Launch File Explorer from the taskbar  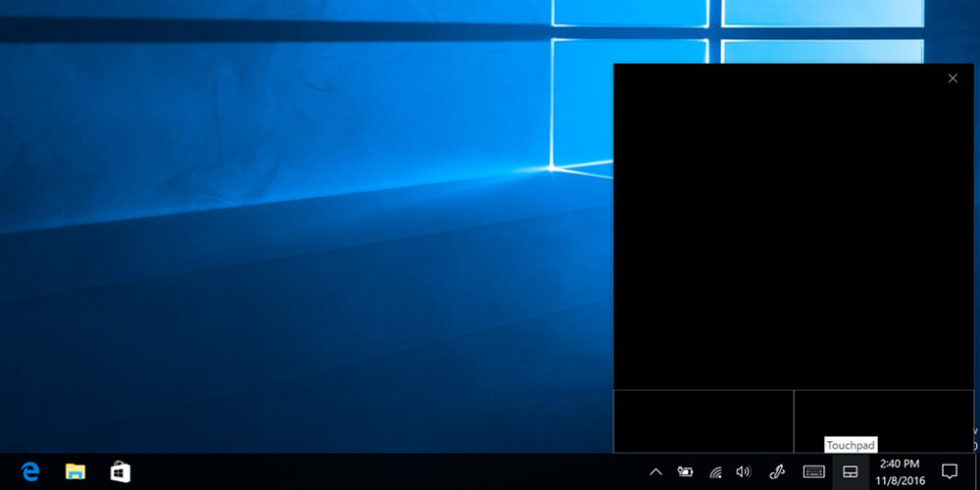click(75, 471)
